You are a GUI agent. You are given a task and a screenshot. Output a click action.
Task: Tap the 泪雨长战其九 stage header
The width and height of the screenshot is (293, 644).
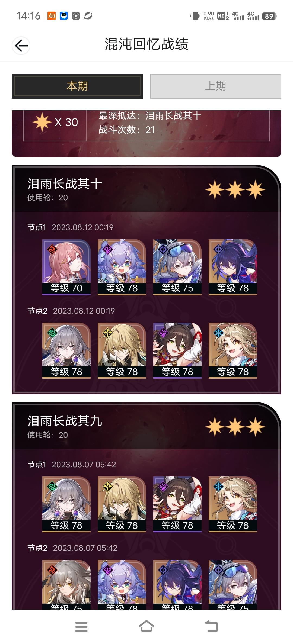point(65,421)
